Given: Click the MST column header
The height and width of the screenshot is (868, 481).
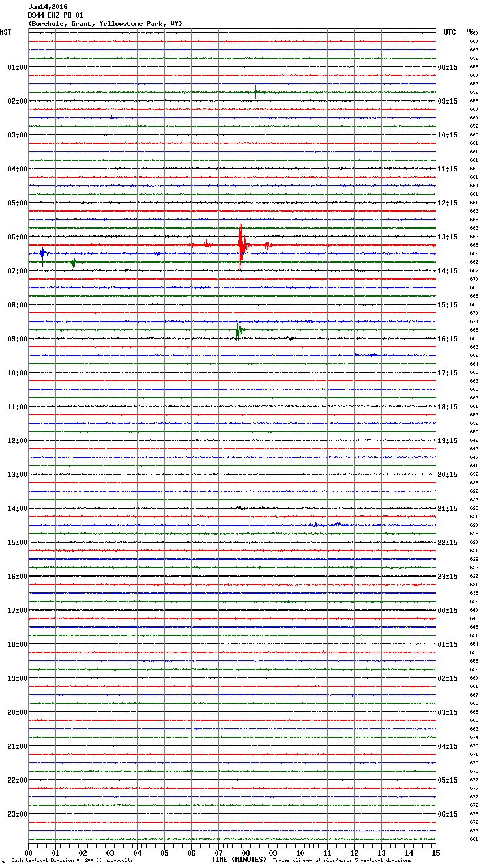Looking at the screenshot, I should 6,32.
